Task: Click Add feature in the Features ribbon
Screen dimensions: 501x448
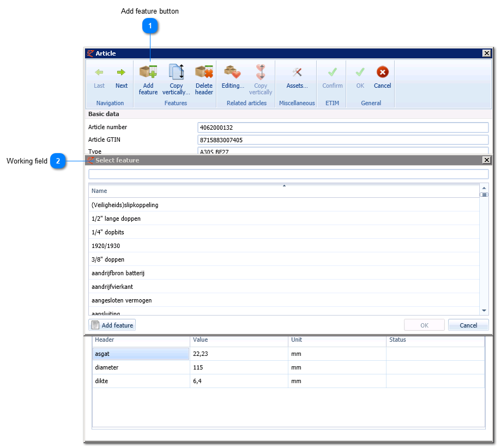Action: click(148, 79)
